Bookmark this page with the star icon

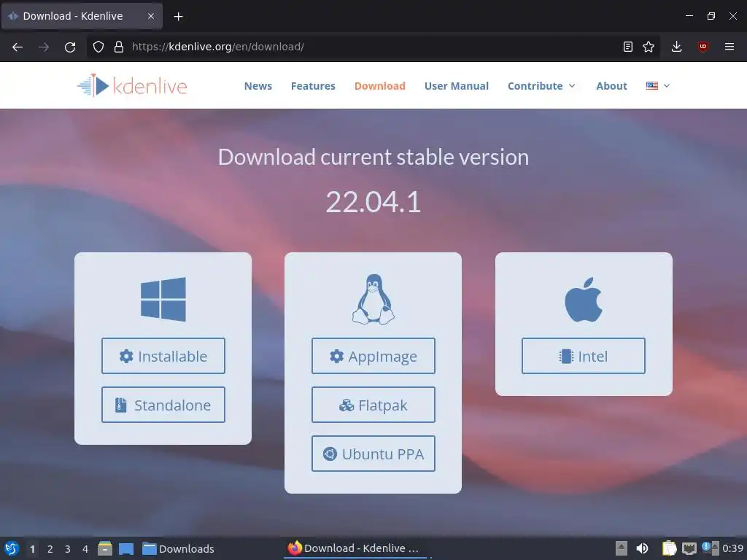[649, 47]
